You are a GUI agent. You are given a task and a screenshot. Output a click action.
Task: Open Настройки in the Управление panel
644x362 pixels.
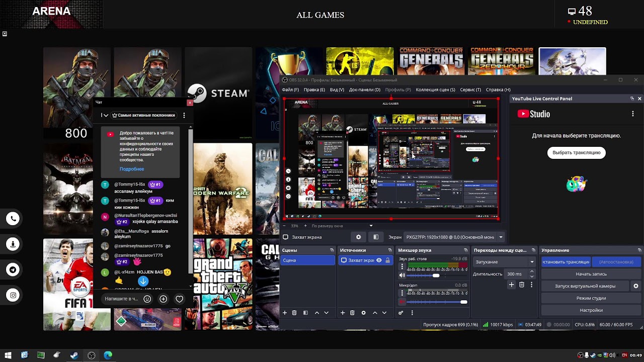[x=591, y=310]
